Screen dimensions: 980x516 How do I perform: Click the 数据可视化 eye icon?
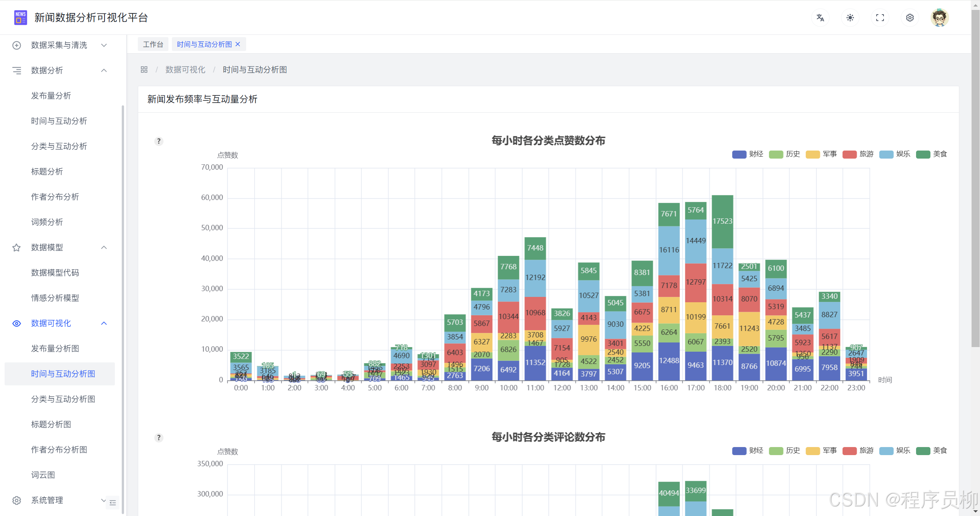[x=16, y=323]
